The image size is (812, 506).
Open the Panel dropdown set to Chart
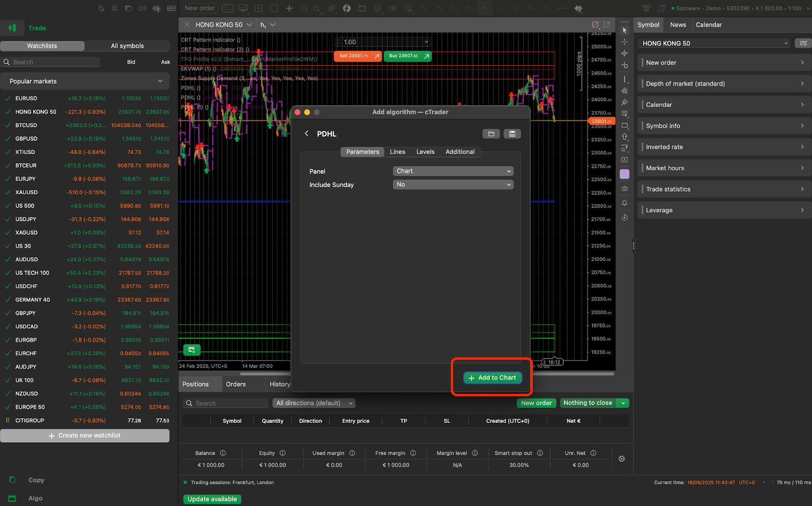(x=453, y=171)
